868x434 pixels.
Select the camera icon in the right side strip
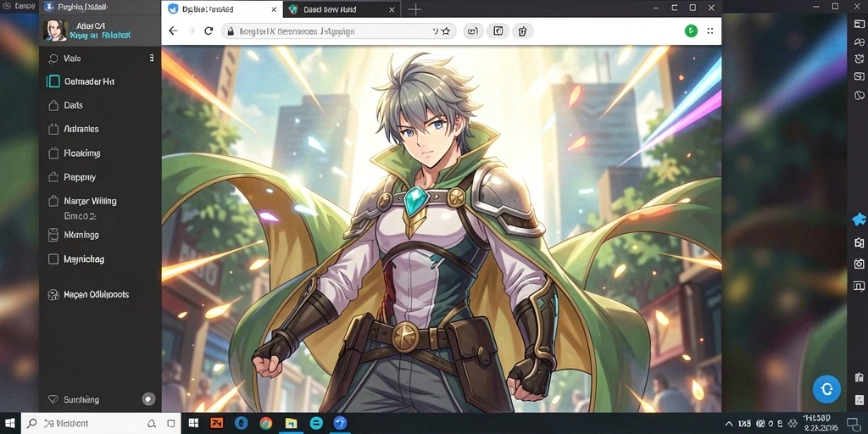(859, 264)
